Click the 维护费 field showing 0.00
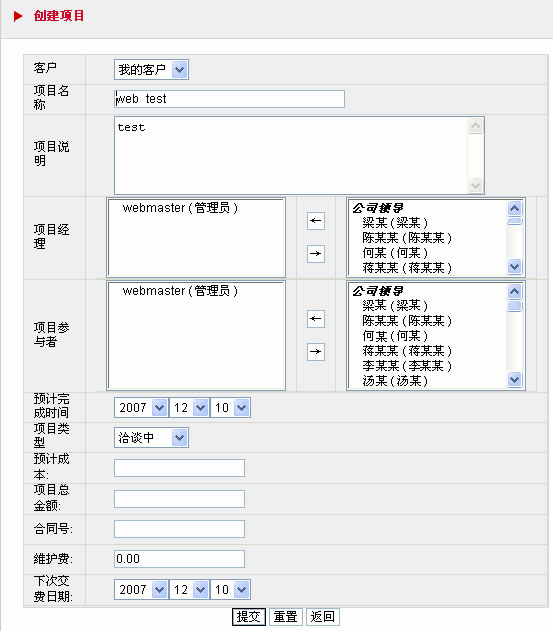This screenshot has height=631, width=553. click(180, 559)
